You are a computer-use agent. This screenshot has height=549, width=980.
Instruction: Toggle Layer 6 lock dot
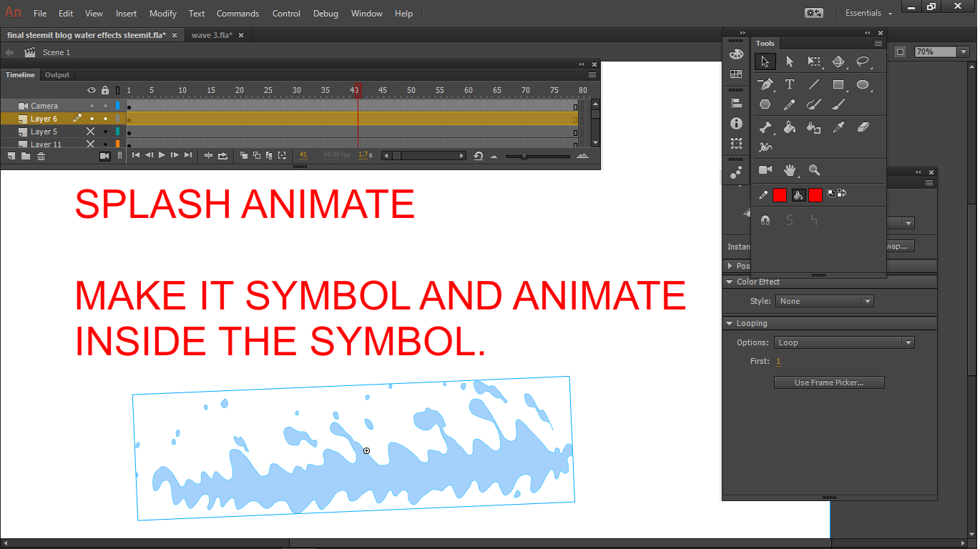105,119
